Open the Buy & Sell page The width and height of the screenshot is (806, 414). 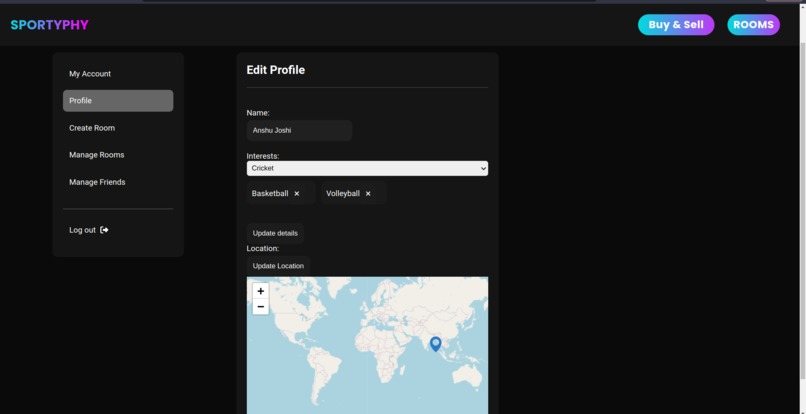tap(676, 25)
